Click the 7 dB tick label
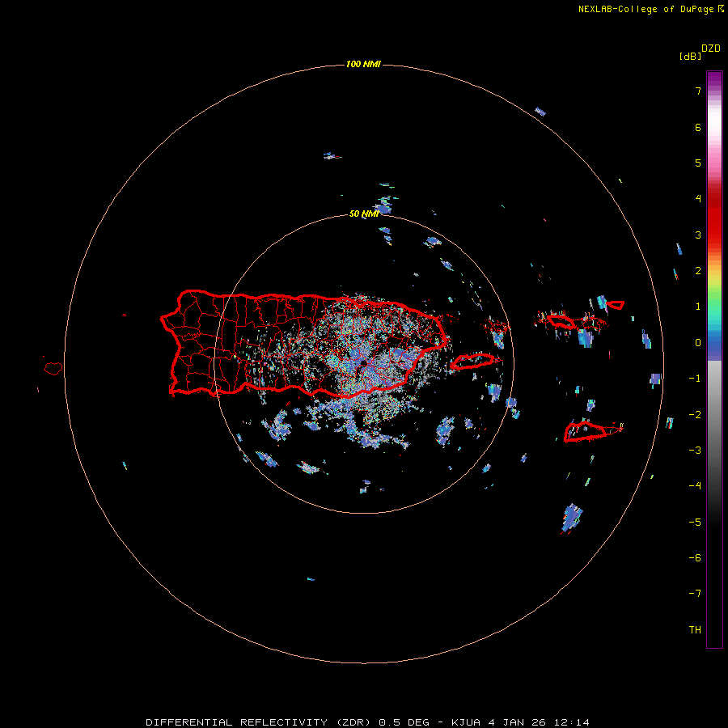This screenshot has height=728, width=728. click(698, 91)
